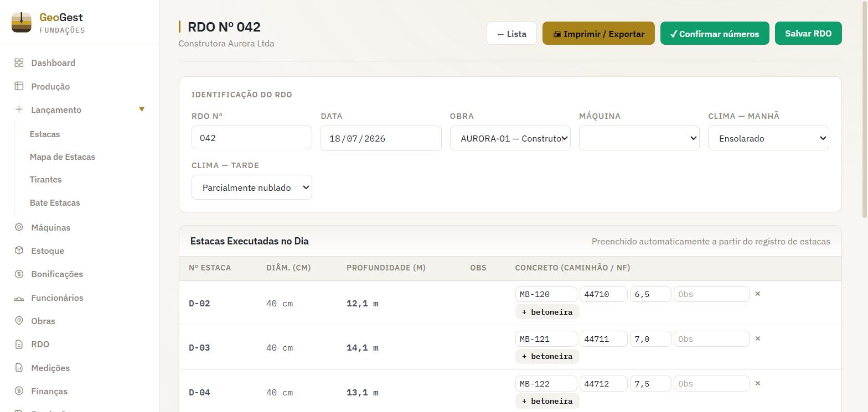Go to Mapa de Estacas submenu item
Screen dimensions: 868x412
pyautogui.click(x=63, y=157)
